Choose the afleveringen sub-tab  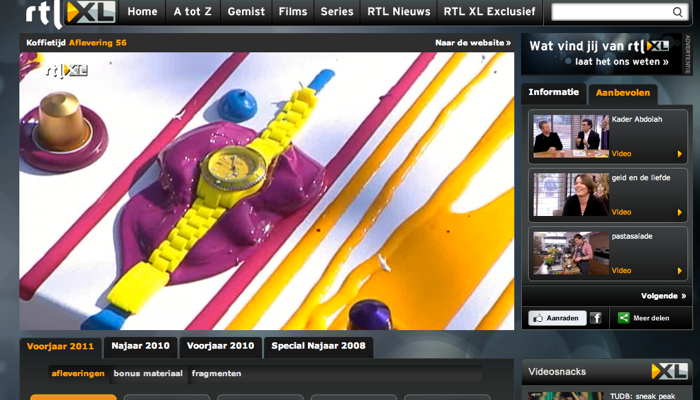tap(78, 374)
